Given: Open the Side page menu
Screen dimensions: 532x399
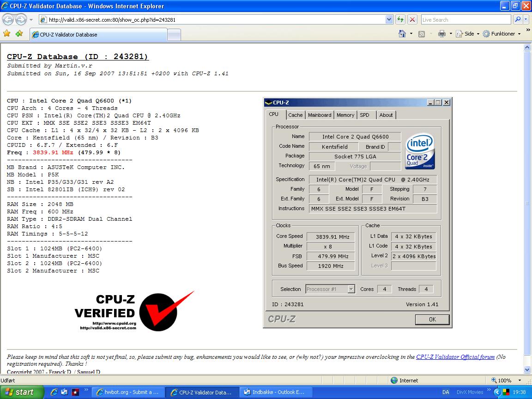Looking at the screenshot, I should click(467, 34).
